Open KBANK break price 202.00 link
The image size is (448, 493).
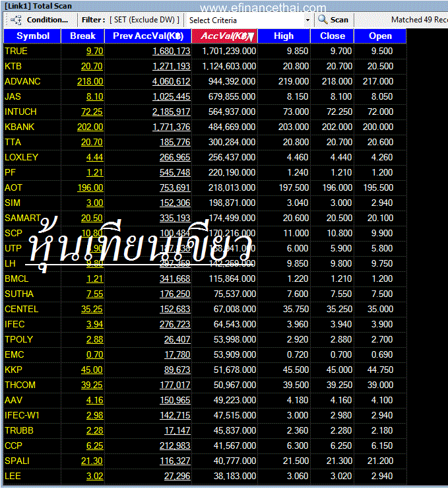(90, 127)
